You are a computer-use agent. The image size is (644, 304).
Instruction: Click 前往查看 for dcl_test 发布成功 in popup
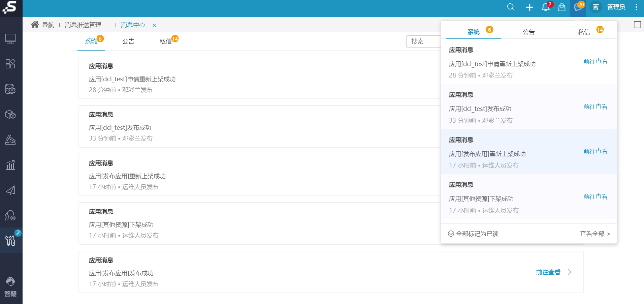(x=595, y=107)
